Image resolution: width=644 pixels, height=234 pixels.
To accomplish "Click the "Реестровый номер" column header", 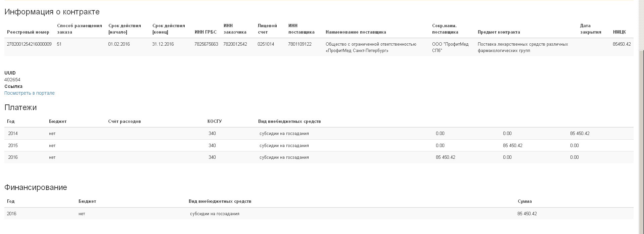I will tap(28, 32).
